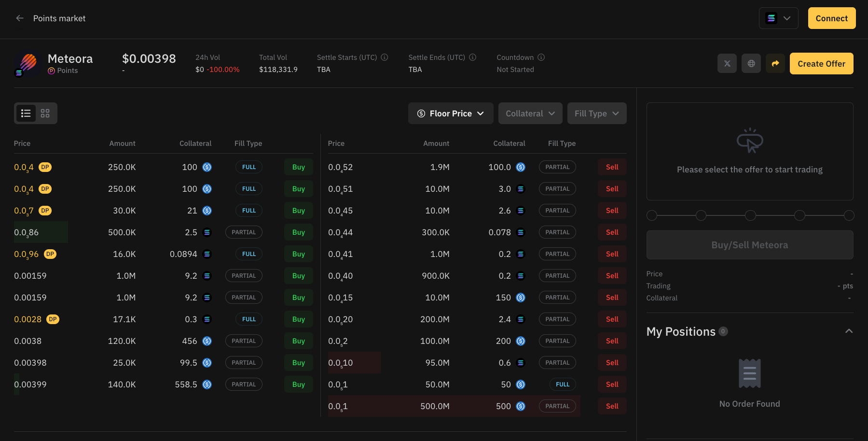Click USDC icon beside 150 collateral
868x441 pixels.
521,298
